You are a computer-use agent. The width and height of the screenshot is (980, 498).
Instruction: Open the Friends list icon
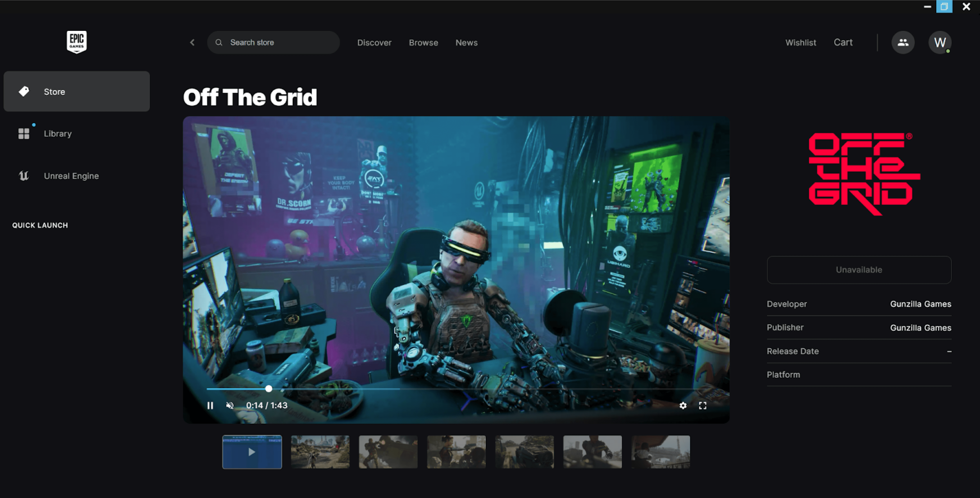tap(903, 43)
